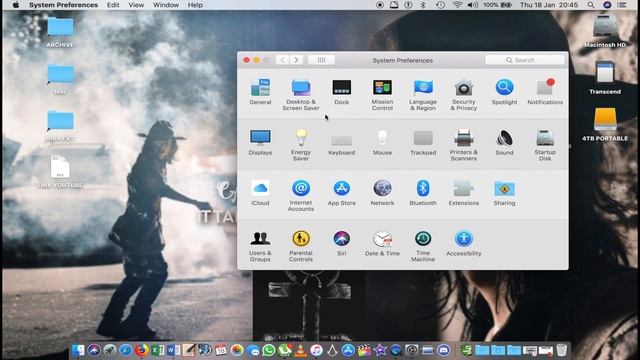Open Language & Region preferences
Image resolution: width=640 pixels, height=360 pixels.
(423, 95)
